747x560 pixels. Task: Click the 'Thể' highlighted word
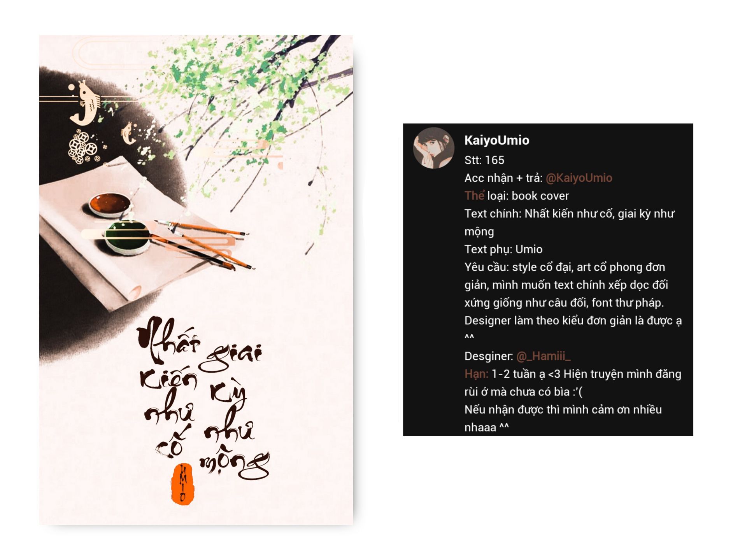click(474, 195)
